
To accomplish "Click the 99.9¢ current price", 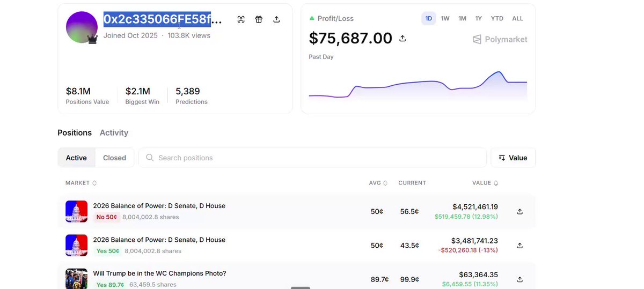I will point(409,279).
